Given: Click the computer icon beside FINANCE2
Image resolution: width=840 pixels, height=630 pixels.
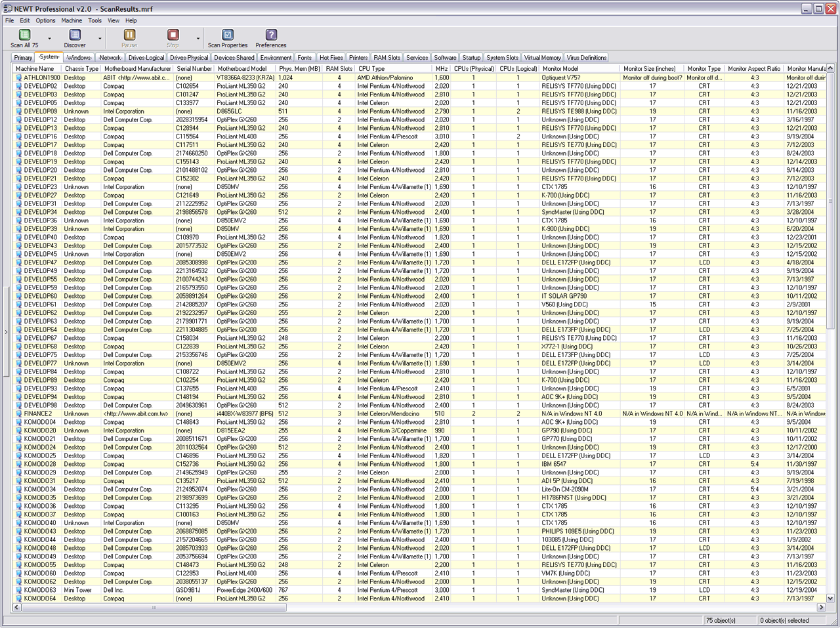Looking at the screenshot, I should (19, 413).
